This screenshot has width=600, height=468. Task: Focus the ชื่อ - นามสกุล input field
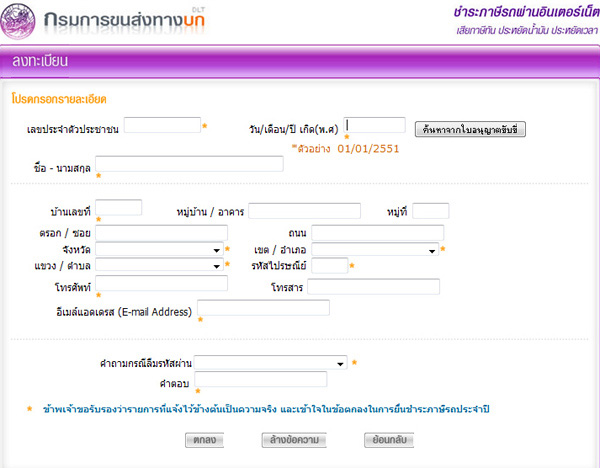(189, 164)
